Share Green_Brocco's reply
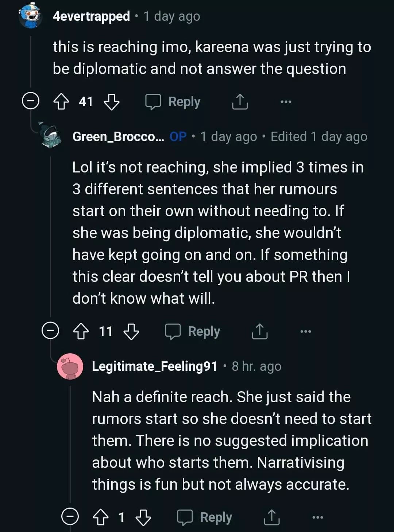 [259, 331]
